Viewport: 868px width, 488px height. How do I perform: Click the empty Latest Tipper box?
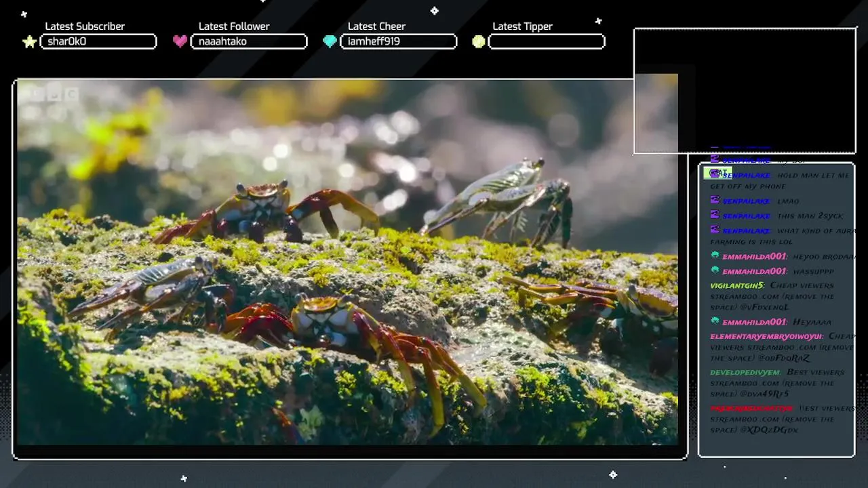pyautogui.click(x=547, y=41)
